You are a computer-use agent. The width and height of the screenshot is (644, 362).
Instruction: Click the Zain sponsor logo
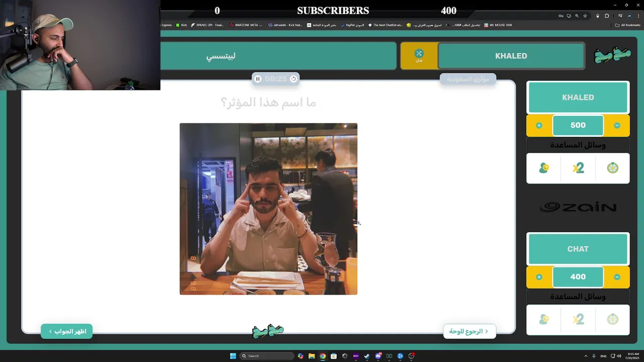click(578, 207)
